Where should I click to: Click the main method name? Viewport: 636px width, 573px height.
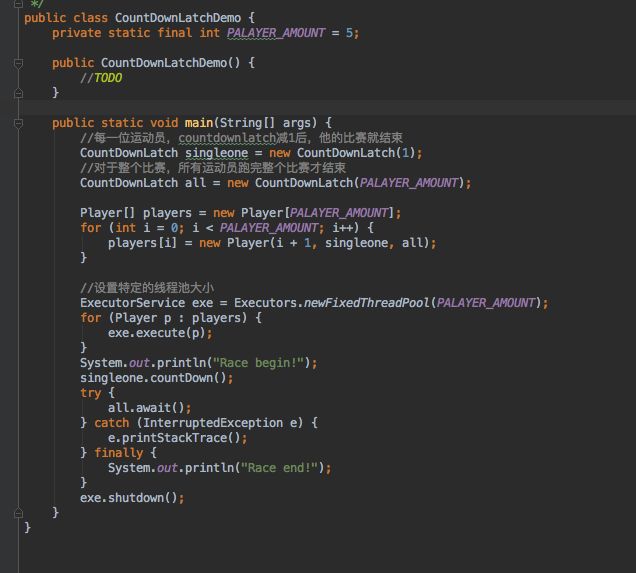[199, 123]
